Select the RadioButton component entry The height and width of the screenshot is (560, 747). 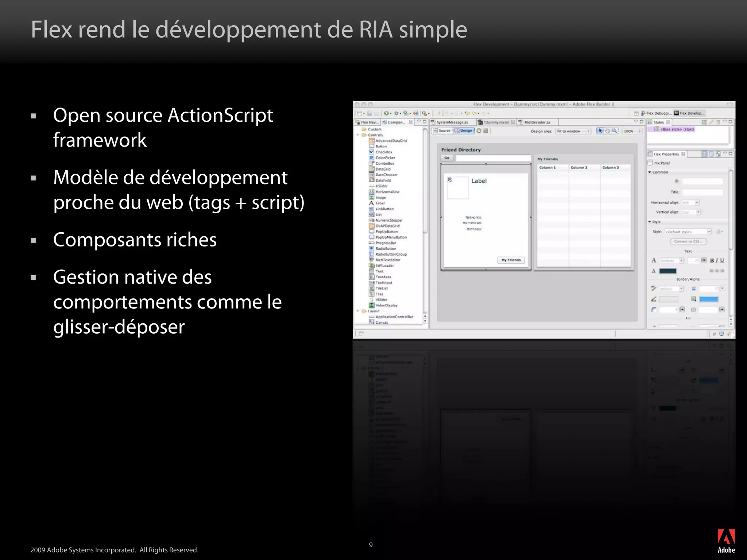coord(382,248)
